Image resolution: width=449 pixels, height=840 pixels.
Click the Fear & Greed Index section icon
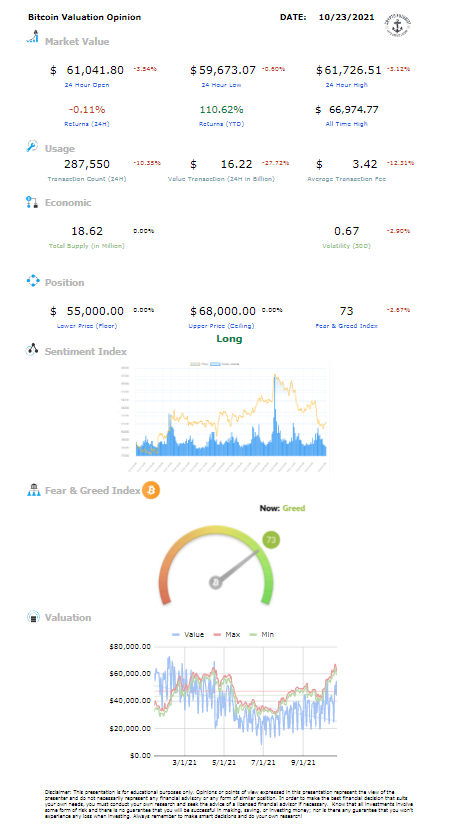pyautogui.click(x=34, y=490)
